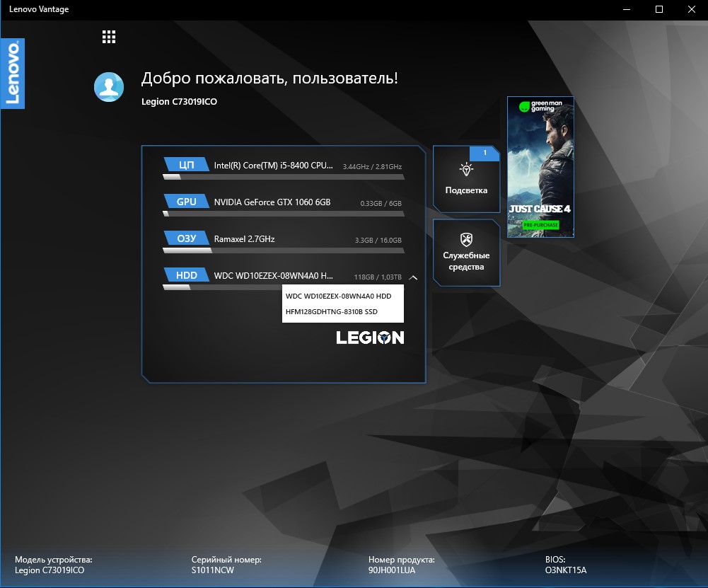Open Служебные средства tools tile
The image size is (708, 588).
pyautogui.click(x=466, y=253)
